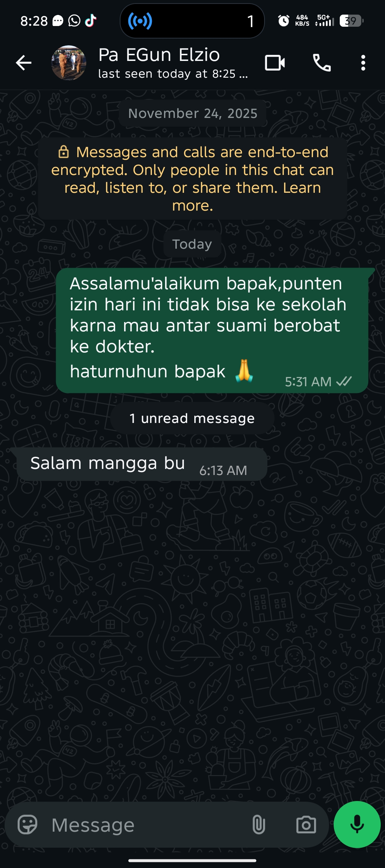Tap the contact name Pa EGun Elzio
Viewport: 385px width, 868px height.
tap(159, 55)
